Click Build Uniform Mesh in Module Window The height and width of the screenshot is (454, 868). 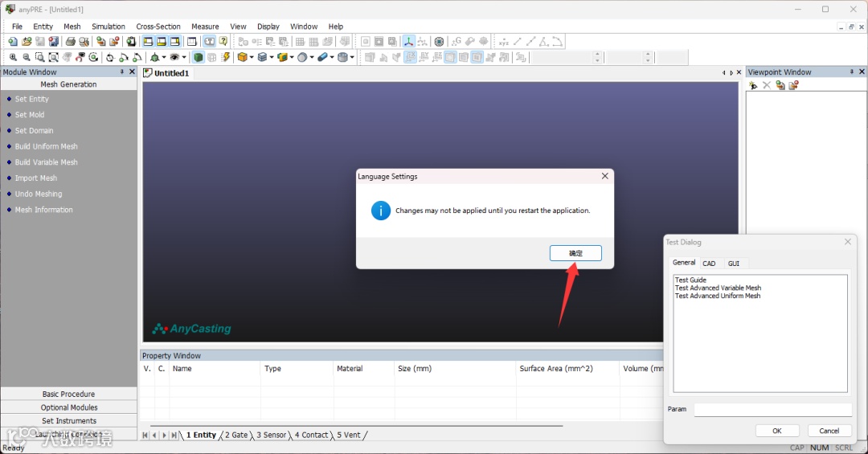46,146
